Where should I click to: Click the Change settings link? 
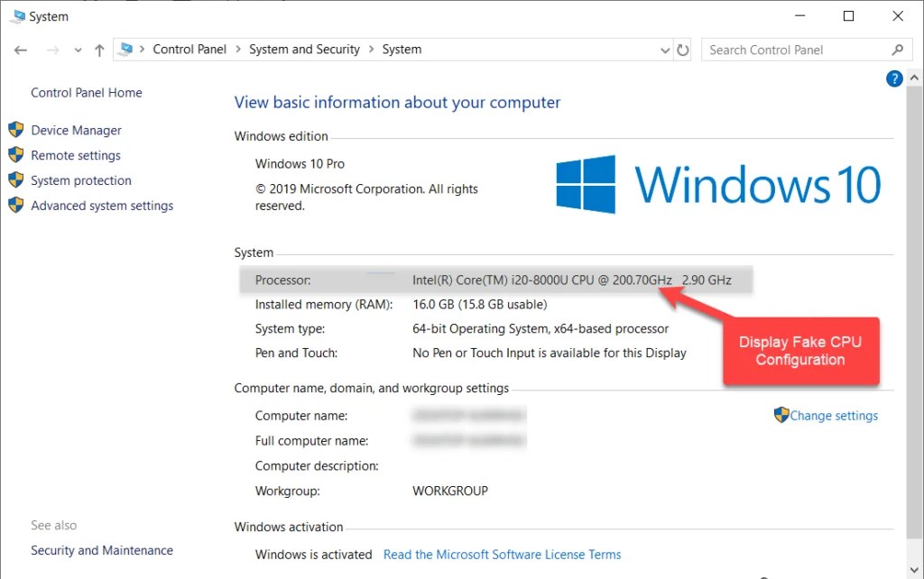click(x=834, y=416)
